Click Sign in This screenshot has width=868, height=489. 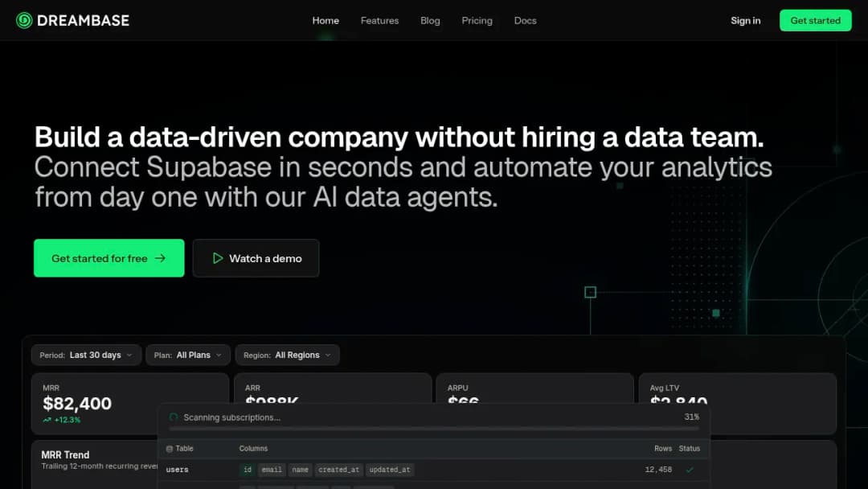[x=746, y=20]
